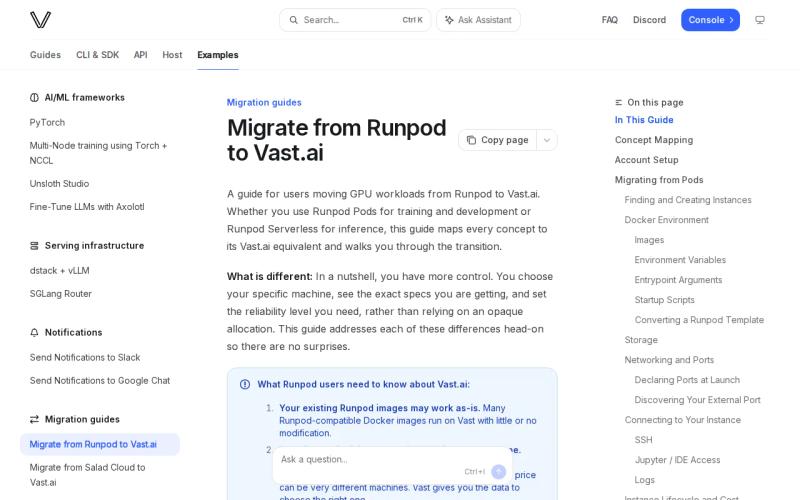The width and height of the screenshot is (800, 500).
Task: Open the PyTorch sidebar page
Action: pyautogui.click(x=47, y=122)
